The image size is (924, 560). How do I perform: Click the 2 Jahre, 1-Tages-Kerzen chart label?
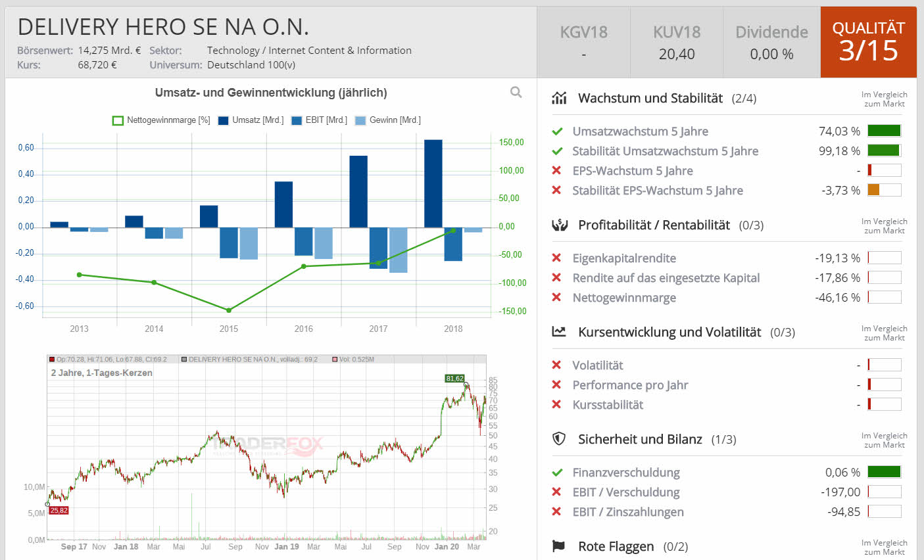[x=101, y=373]
